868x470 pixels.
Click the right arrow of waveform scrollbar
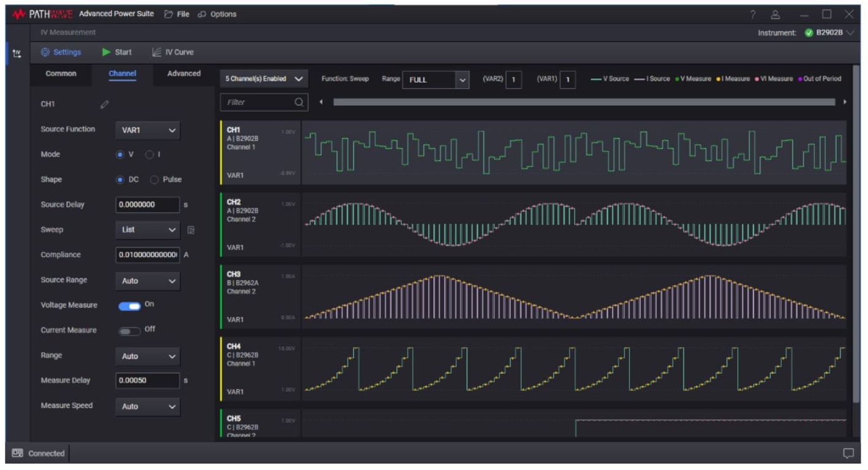click(845, 102)
